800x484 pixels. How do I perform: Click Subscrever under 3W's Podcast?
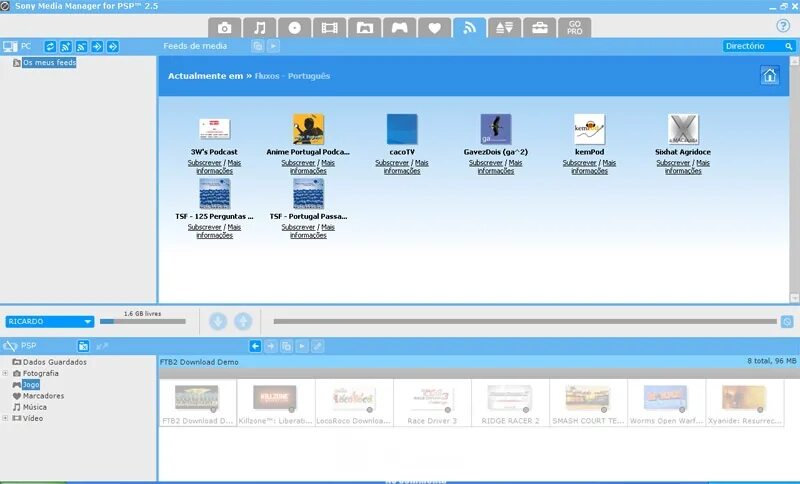[205, 163]
